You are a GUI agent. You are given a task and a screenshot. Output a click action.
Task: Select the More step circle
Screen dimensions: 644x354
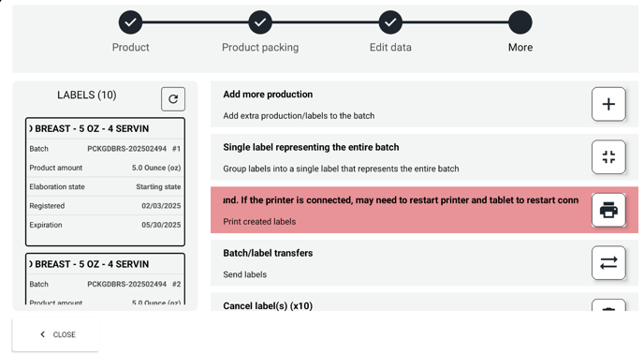(x=520, y=22)
